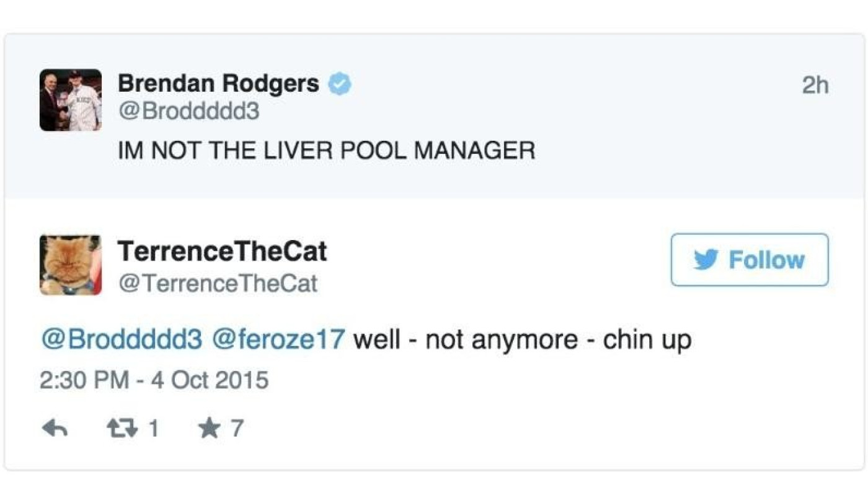Click the @Broddddd3 handle under Brendan Rodgers
This screenshot has height=490, width=868.
click(x=188, y=112)
